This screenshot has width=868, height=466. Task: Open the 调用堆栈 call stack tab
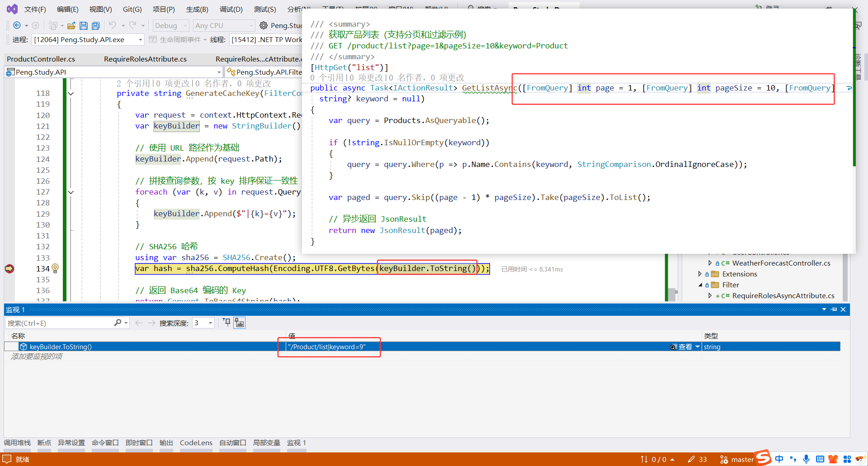[17, 442]
